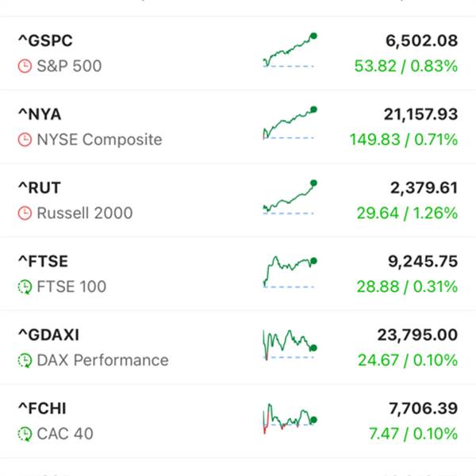Tap the NYSE Composite price 21,157.93
The width and height of the screenshot is (476, 476).
pyautogui.click(x=420, y=114)
